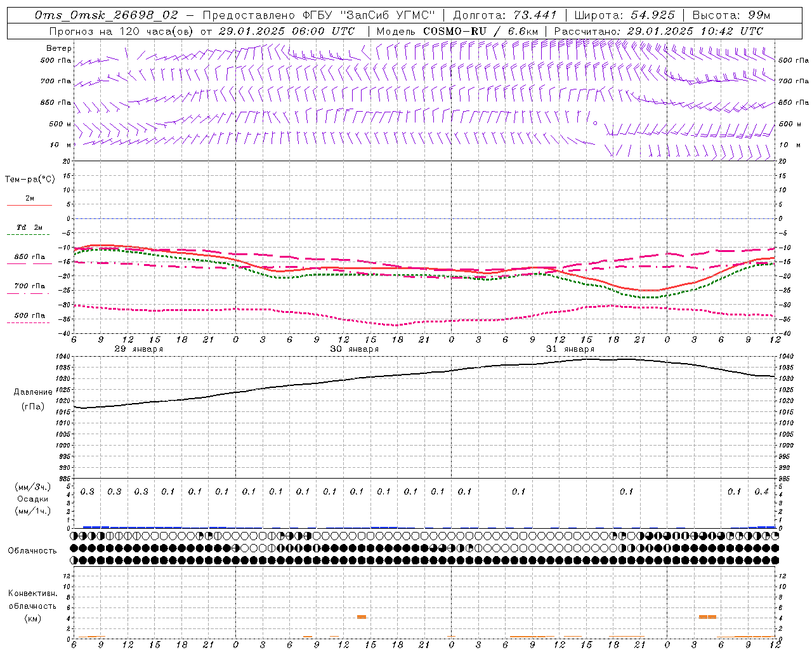
Task: Click the Давление panel label
Action: (33, 392)
